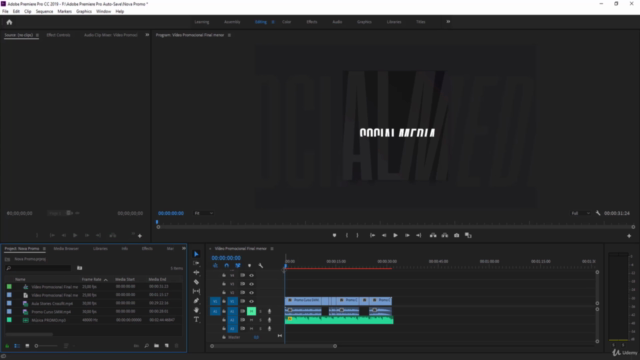
Task: Add marker from the timeline header
Action: tap(249, 266)
